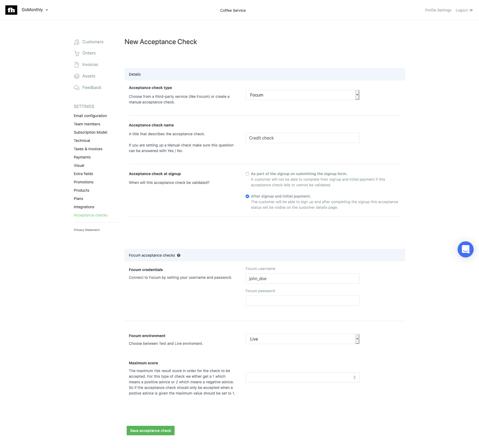Viewport: 479px width, 448px height.
Task: Open the GoMonthly account dropdown
Action: click(x=35, y=10)
